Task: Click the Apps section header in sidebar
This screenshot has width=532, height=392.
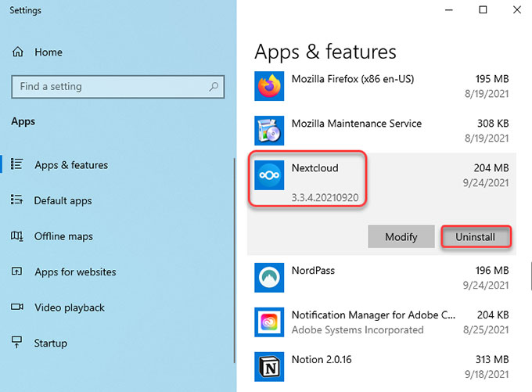Action: pyautogui.click(x=23, y=121)
